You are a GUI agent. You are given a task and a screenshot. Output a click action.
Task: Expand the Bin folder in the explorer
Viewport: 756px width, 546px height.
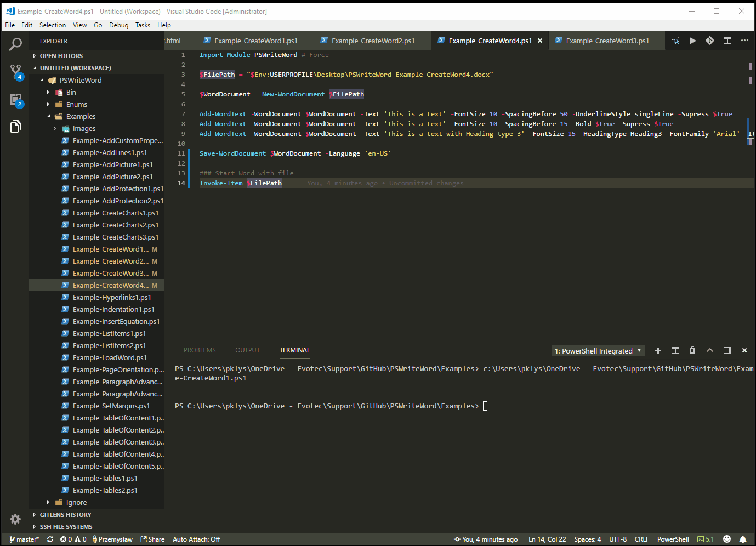pos(71,93)
